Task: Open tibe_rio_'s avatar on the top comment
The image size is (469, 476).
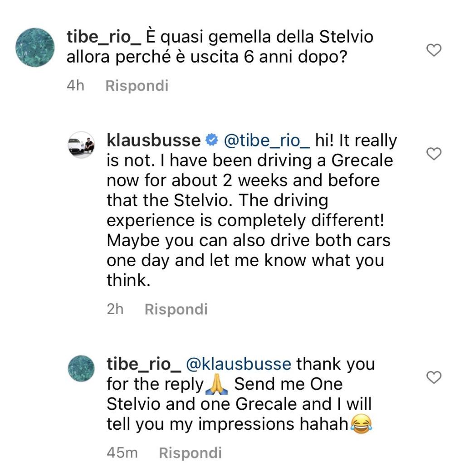Action: click(35, 48)
